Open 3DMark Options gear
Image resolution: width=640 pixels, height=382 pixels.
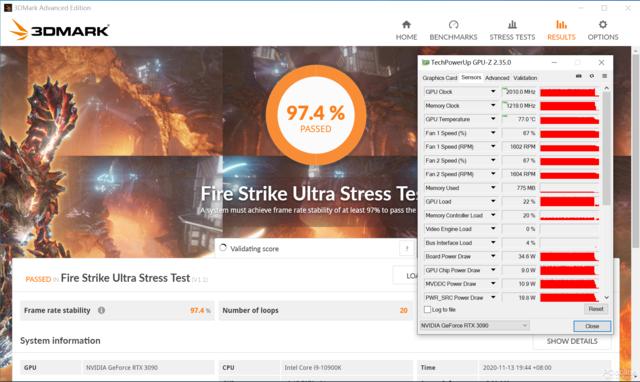point(603,31)
